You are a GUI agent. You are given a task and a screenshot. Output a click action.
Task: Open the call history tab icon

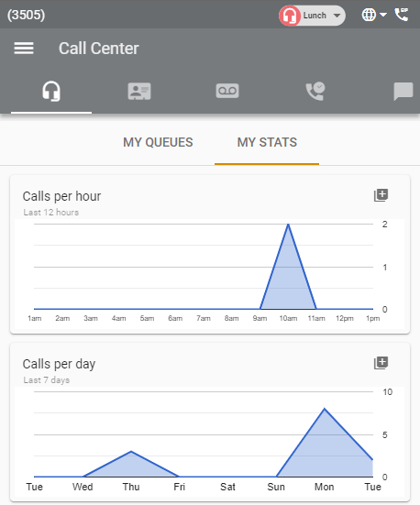315,91
